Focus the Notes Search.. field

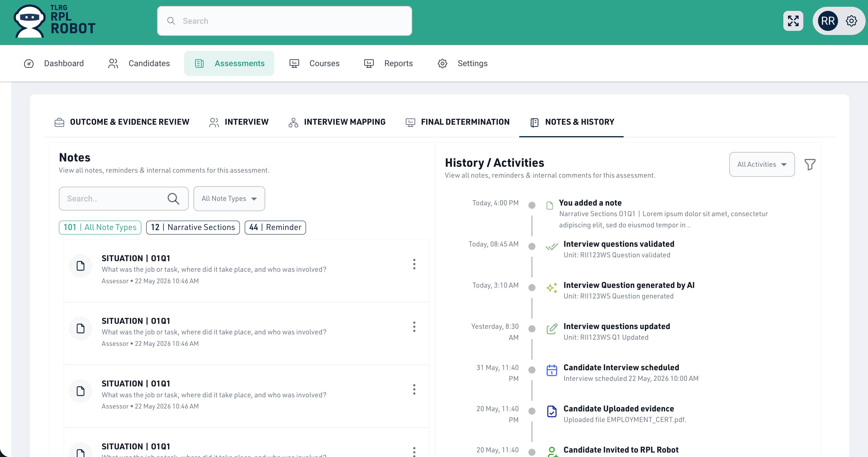click(x=124, y=199)
